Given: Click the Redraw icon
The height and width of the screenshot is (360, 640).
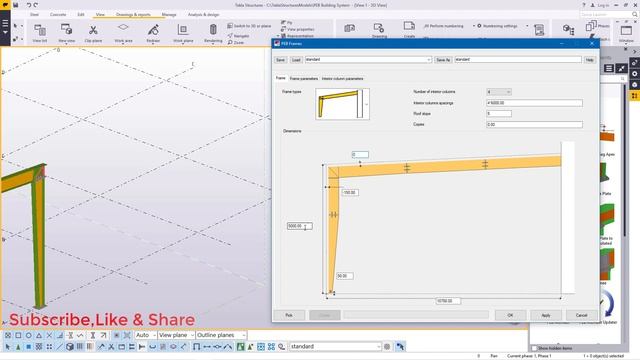Looking at the screenshot, I should click(153, 30).
